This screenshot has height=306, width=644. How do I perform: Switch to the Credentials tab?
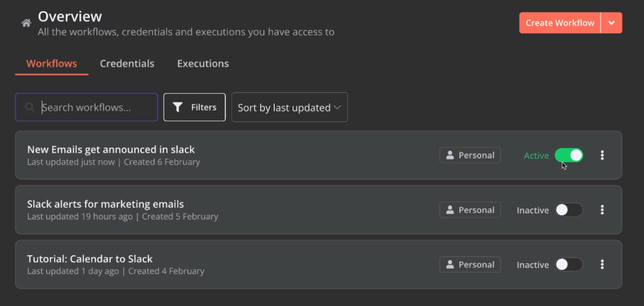coord(127,63)
